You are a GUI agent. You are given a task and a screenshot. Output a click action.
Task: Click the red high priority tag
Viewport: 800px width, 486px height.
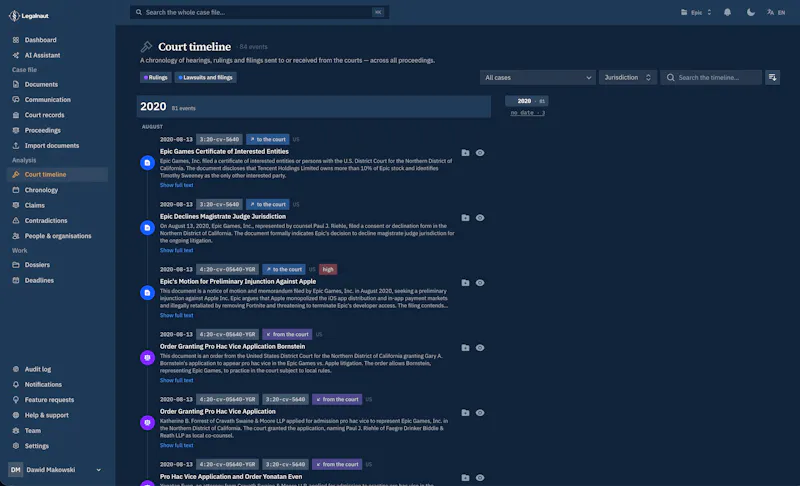[x=328, y=269]
